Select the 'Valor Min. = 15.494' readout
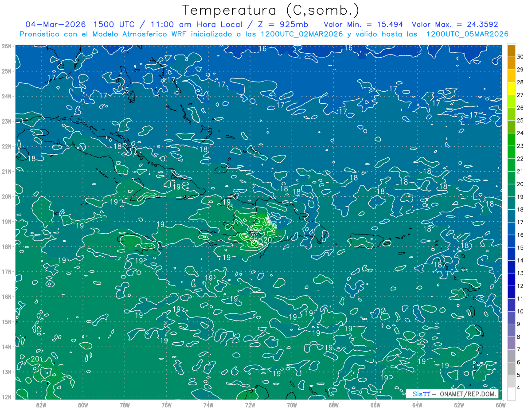 364,24
